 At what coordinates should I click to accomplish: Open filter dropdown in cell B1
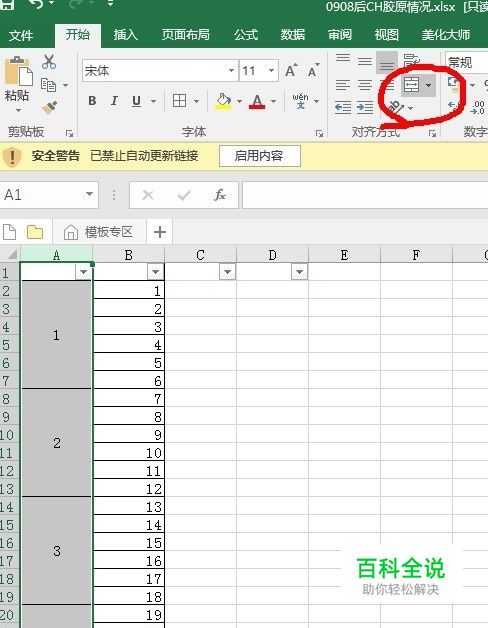tap(155, 272)
